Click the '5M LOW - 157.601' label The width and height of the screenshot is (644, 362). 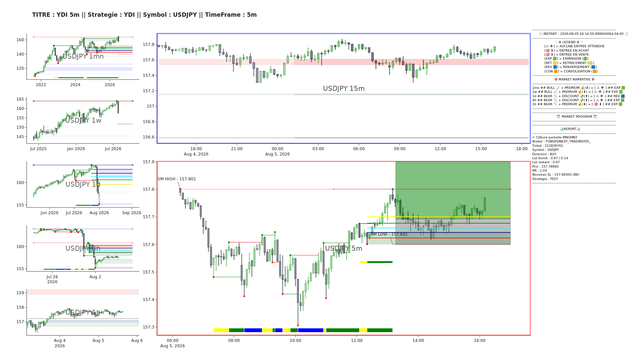(389, 234)
